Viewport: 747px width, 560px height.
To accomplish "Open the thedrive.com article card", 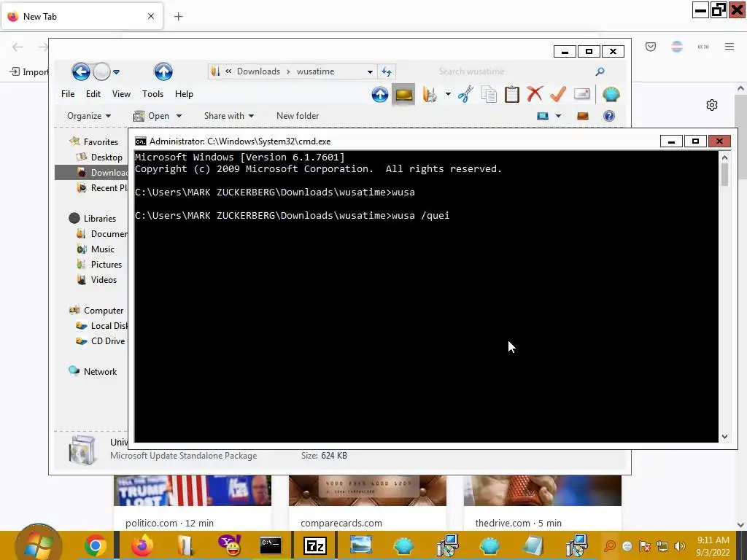I will click(x=543, y=502).
